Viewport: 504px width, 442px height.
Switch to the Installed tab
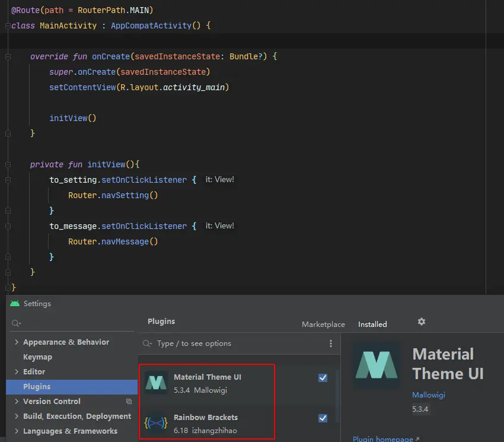point(372,325)
